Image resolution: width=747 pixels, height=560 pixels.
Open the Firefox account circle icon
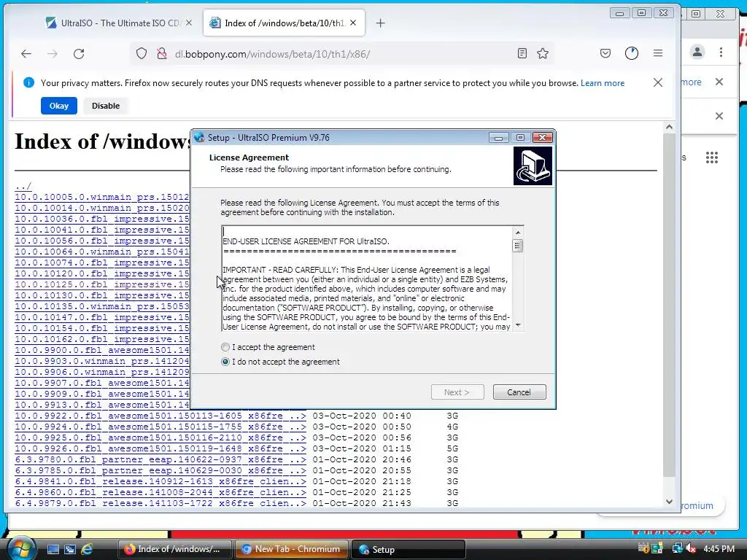click(632, 53)
